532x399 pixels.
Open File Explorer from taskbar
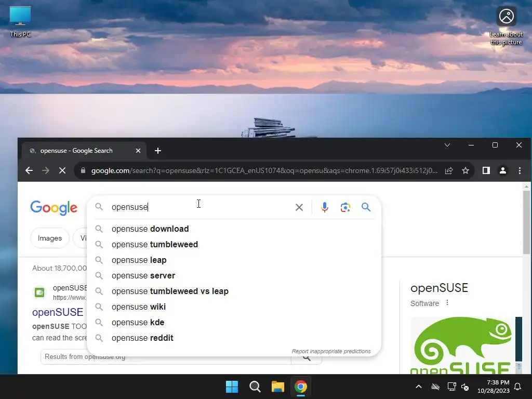277,387
